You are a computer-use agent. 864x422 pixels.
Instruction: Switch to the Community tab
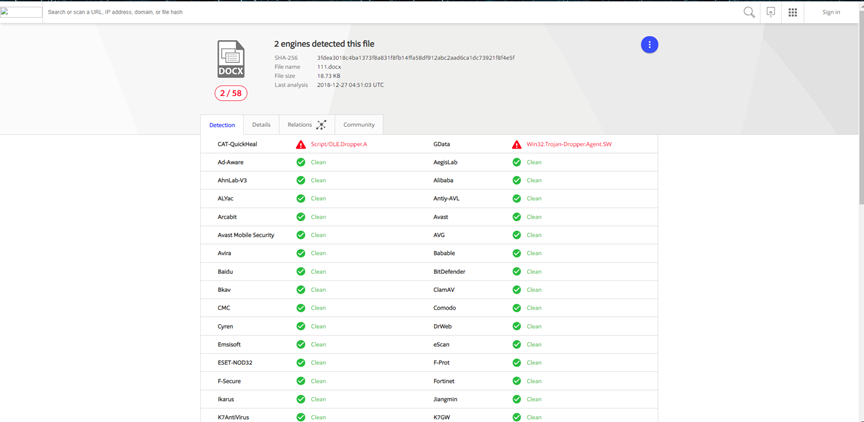coord(359,125)
